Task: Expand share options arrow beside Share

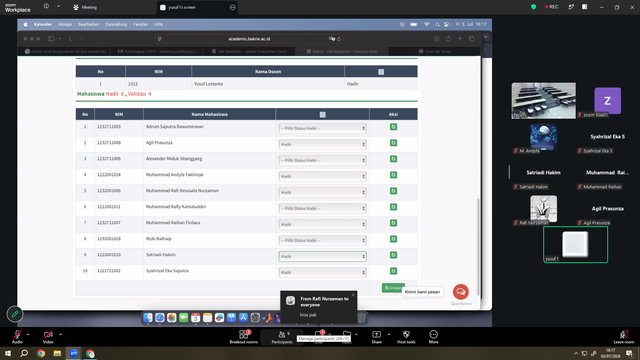Action: 389,334
